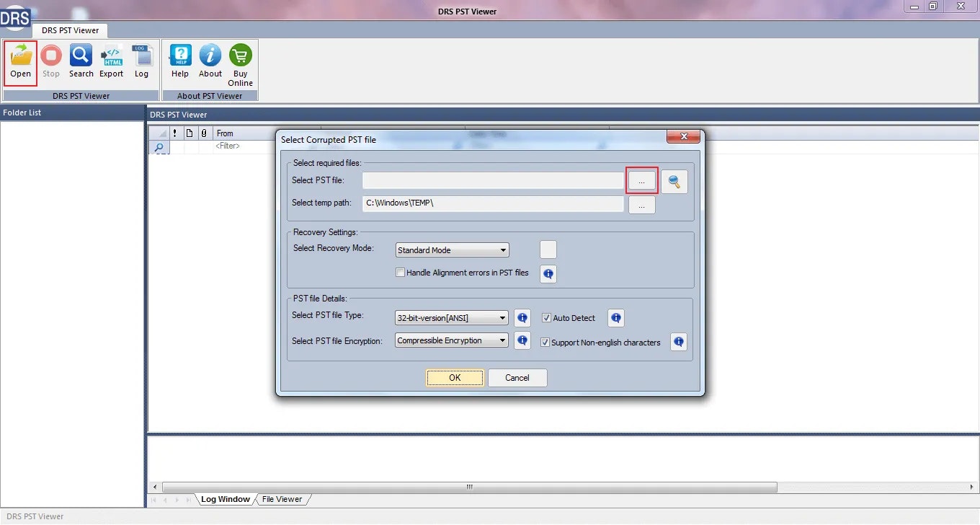Viewport: 980px width, 525px height.
Task: Select the Export HTML icon
Action: point(112,56)
